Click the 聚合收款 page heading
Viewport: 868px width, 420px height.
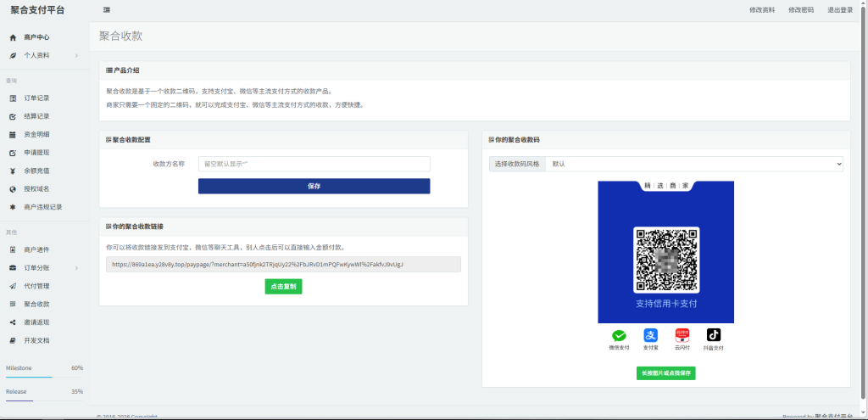[120, 36]
